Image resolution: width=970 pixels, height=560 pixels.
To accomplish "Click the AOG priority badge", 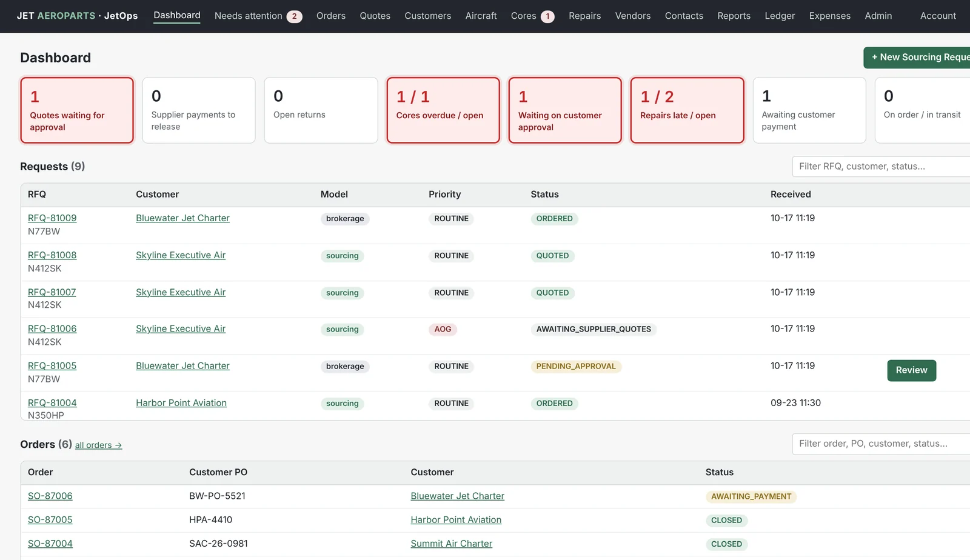I will (x=443, y=329).
